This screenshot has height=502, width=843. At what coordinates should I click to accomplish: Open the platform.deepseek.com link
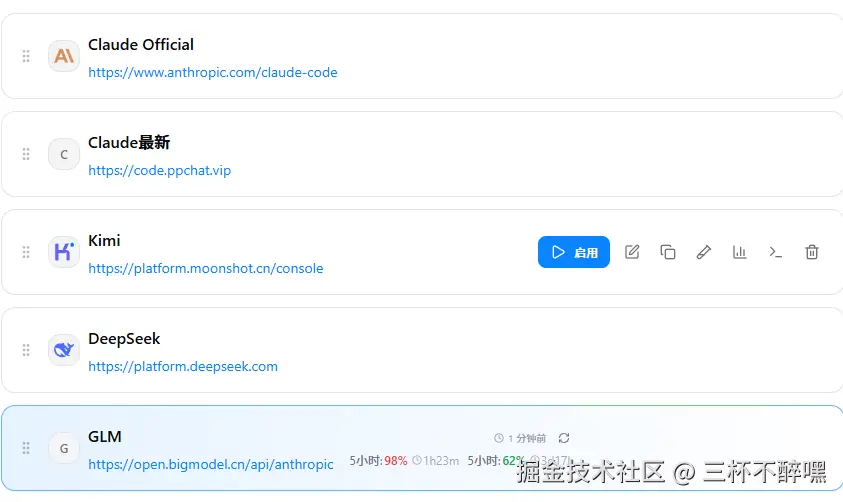pyautogui.click(x=183, y=367)
